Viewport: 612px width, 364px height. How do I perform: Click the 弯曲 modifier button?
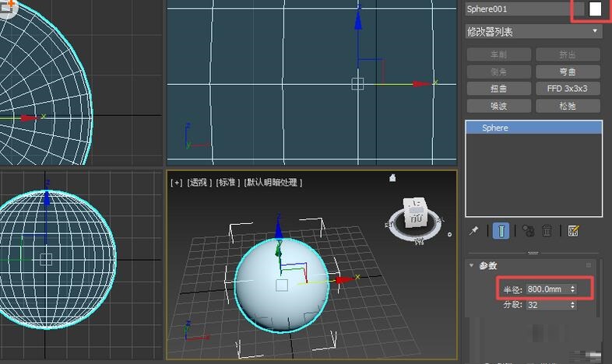pyautogui.click(x=568, y=72)
